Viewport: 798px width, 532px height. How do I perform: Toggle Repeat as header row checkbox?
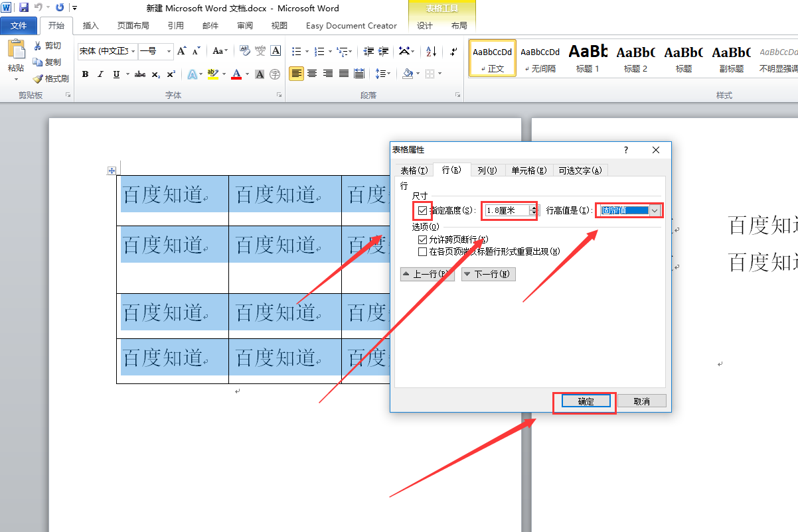pos(422,251)
